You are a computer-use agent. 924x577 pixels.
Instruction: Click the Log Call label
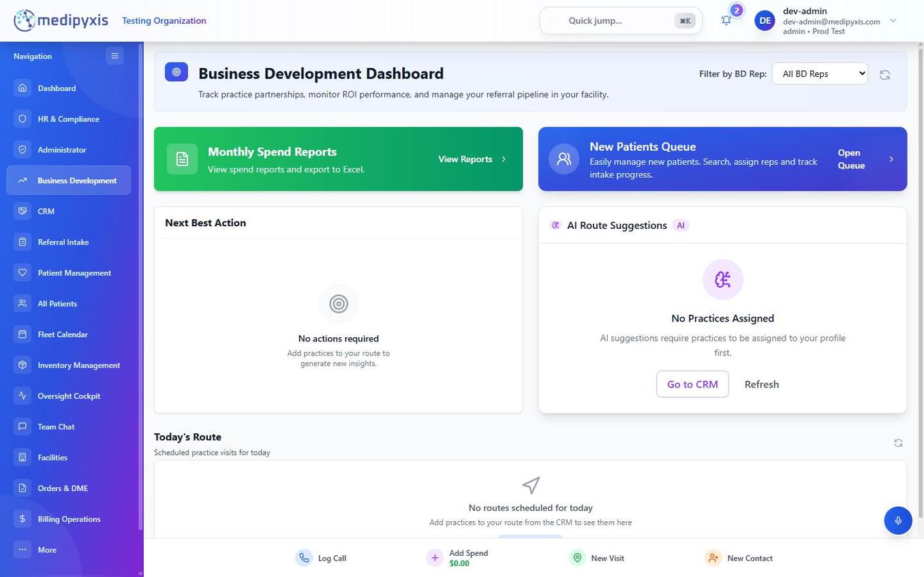[332, 558]
